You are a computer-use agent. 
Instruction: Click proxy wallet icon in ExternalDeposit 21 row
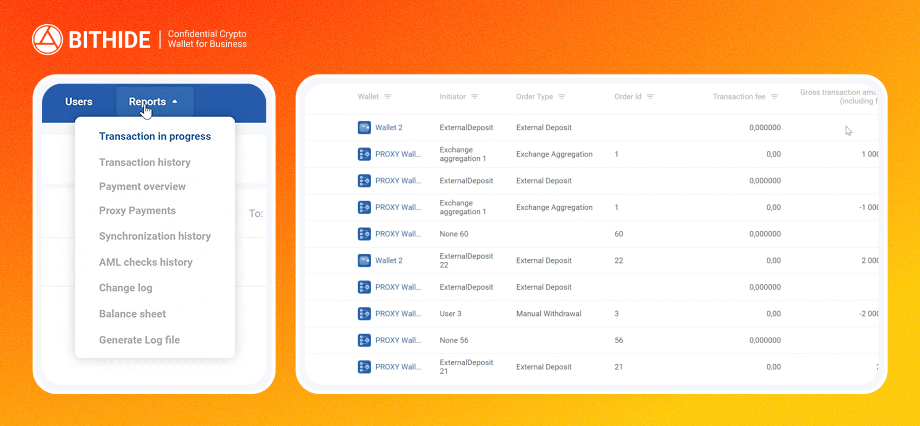coord(364,367)
